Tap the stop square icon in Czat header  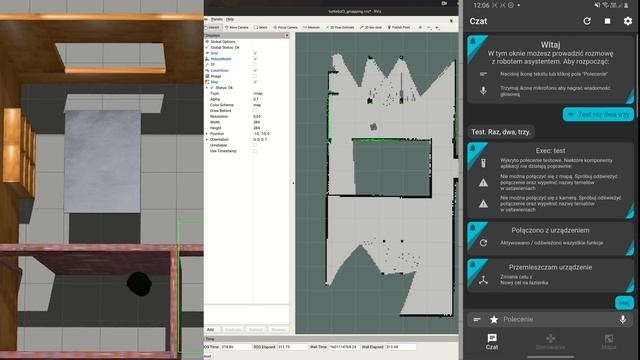tap(607, 21)
